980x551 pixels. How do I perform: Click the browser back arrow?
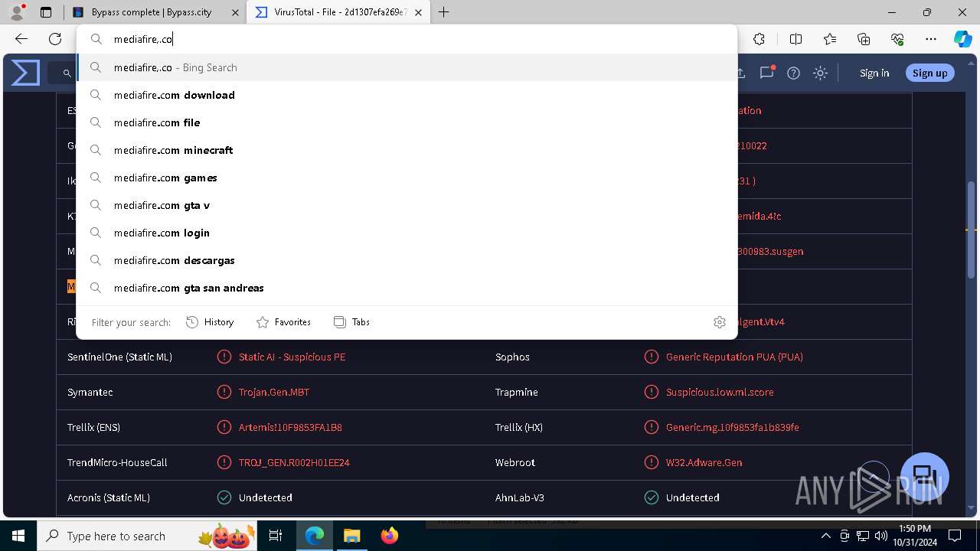point(21,39)
